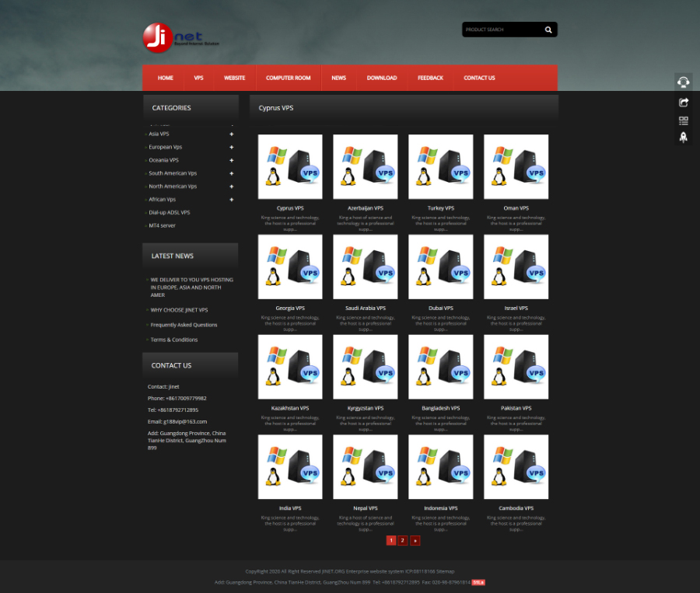Expand the Asia VPS category

(231, 134)
